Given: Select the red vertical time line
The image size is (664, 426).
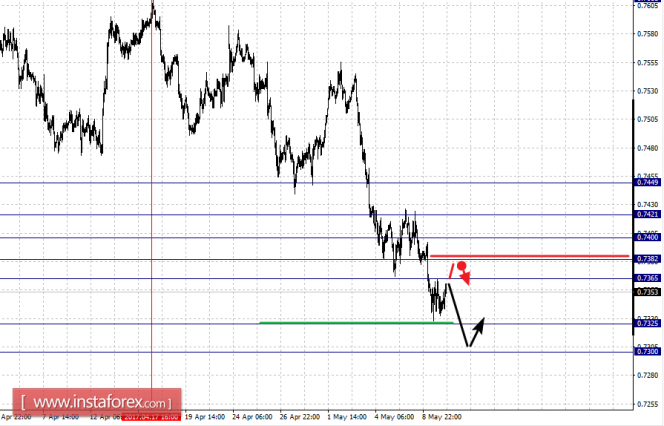Looking at the screenshot, I should click(x=152, y=199).
